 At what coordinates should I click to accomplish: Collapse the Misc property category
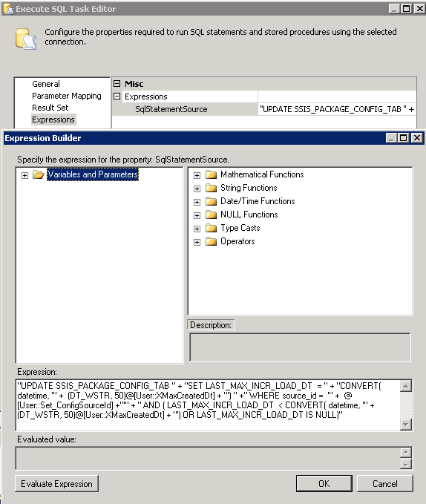(117, 84)
